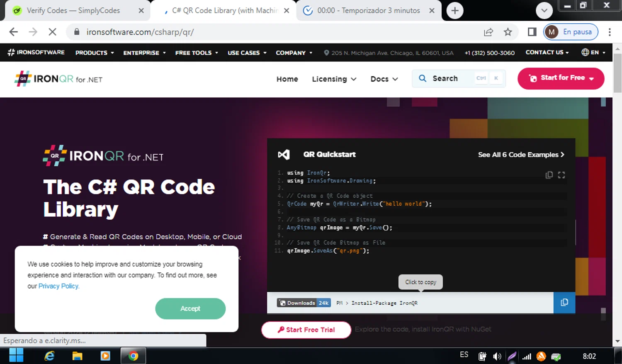Expand the Company menu
The width and height of the screenshot is (622, 364).
[294, 53]
